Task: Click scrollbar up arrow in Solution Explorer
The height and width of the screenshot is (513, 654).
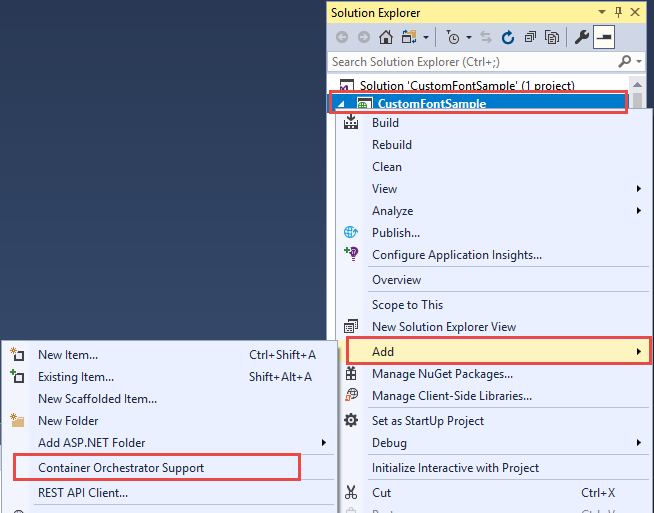Action: 637,85
